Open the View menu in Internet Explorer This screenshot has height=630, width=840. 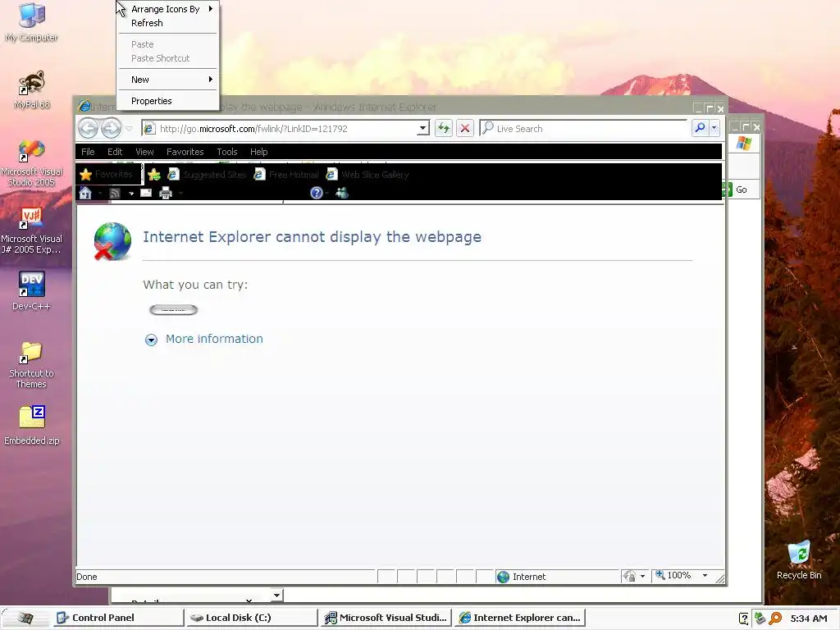144,152
